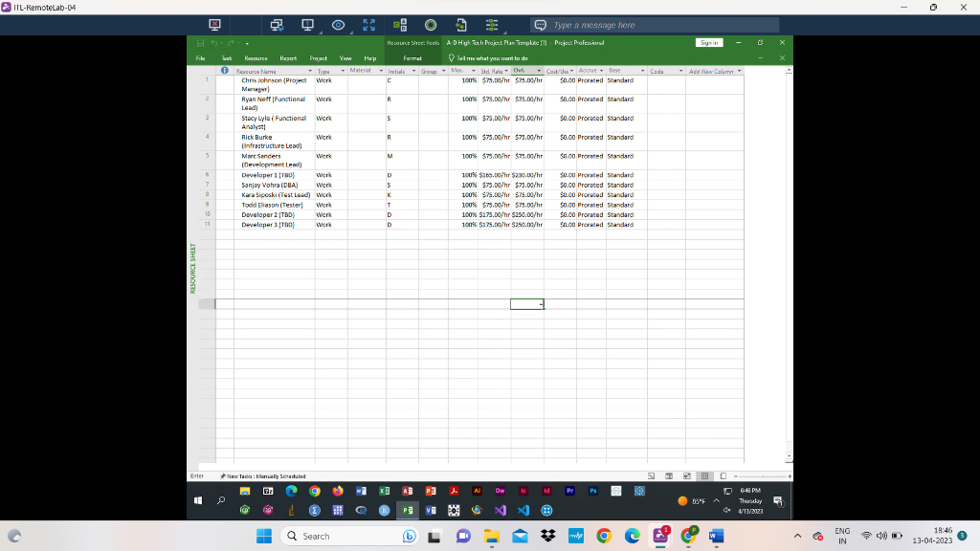Select the Kara Siposki (Test Lead) cell
Image resolution: width=980 pixels, height=551 pixels.
(x=274, y=195)
